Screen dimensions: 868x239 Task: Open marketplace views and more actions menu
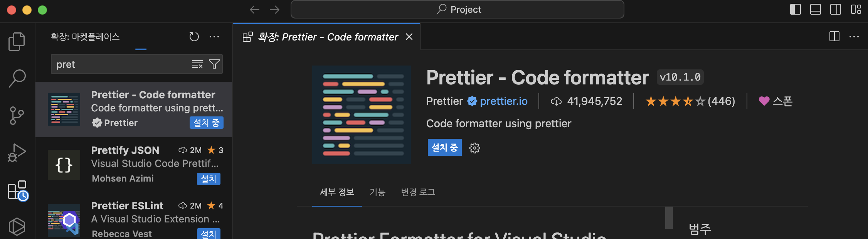pos(214,37)
